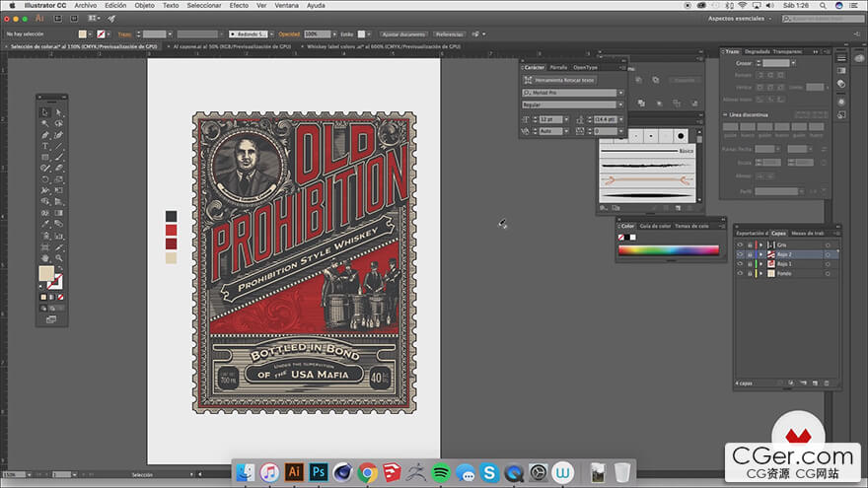Open Google Chrome from the dock

[x=367, y=472]
